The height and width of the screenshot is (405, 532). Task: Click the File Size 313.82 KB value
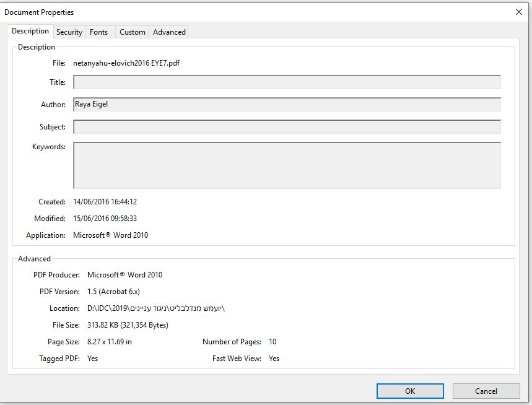point(128,325)
